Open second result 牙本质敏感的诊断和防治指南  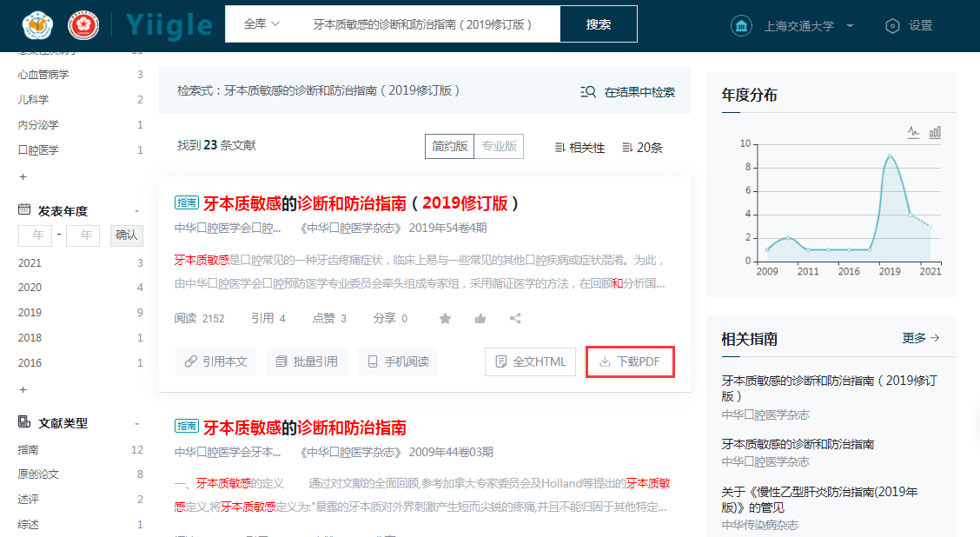[305, 428]
